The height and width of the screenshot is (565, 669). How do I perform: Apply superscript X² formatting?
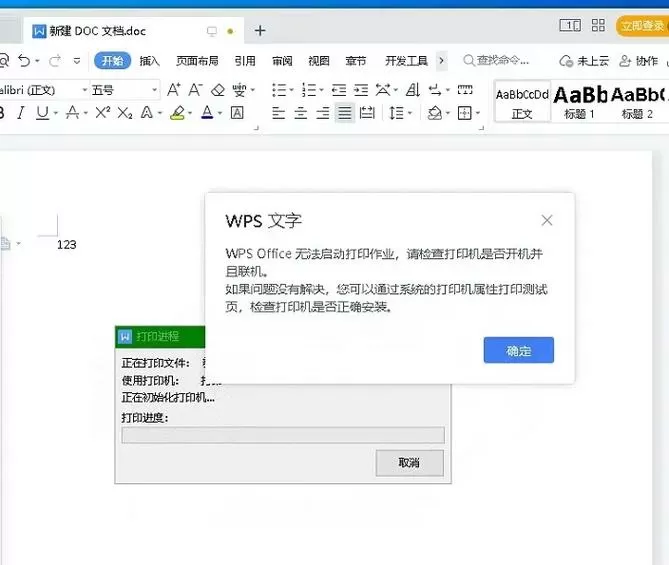click(x=102, y=113)
